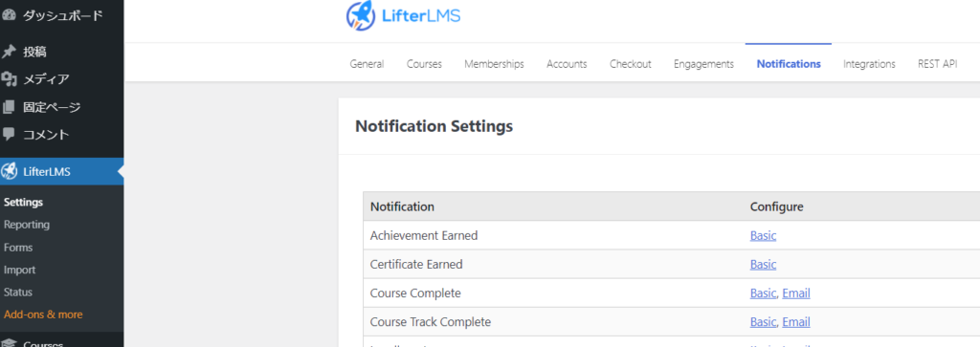Switch to the Courses tab
Screen dimensions: 980x347
(424, 64)
